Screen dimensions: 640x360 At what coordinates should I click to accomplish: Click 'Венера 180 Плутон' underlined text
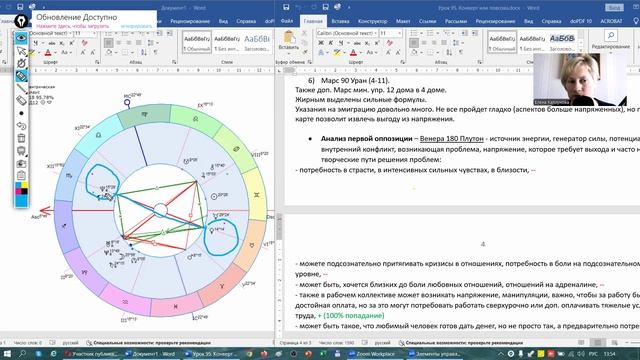(x=451, y=139)
